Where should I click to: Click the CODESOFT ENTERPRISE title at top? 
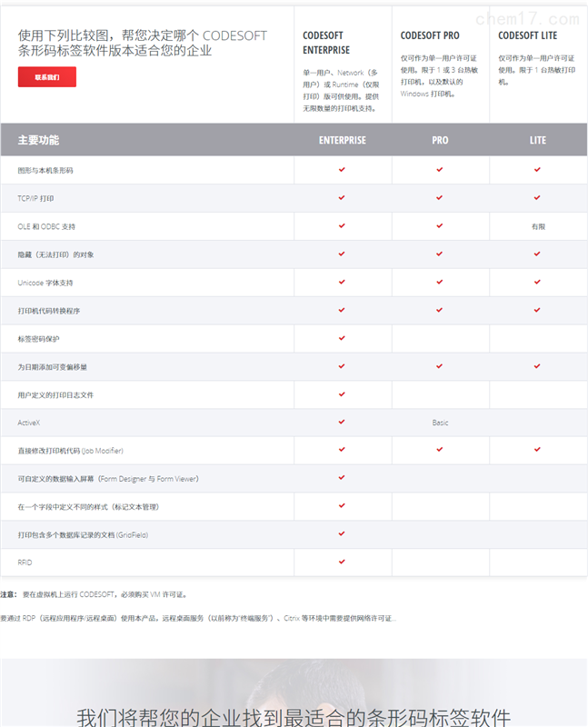pos(326,43)
